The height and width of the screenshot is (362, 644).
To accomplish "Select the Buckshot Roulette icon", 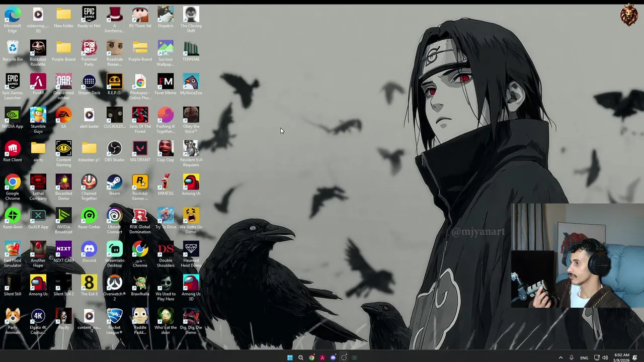I will coord(38,53).
